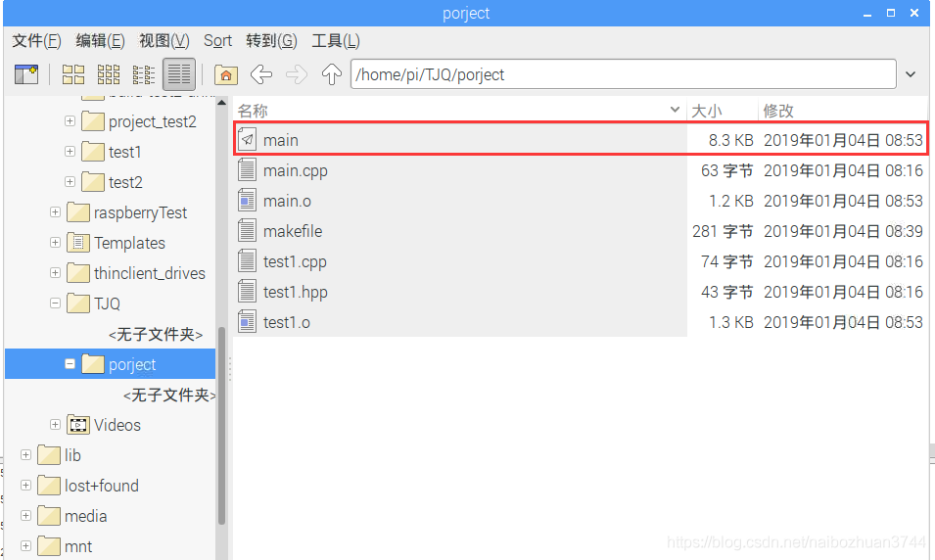The height and width of the screenshot is (560, 935).
Task: Switch to icon view
Action: [73, 74]
